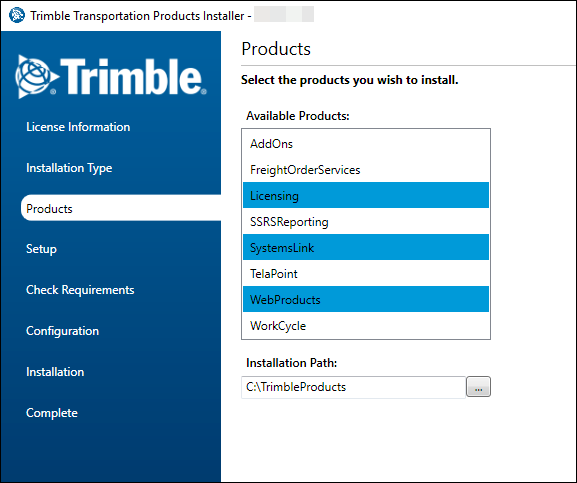Click the Installation Path text field
This screenshot has width=577, height=483.
[x=353, y=387]
